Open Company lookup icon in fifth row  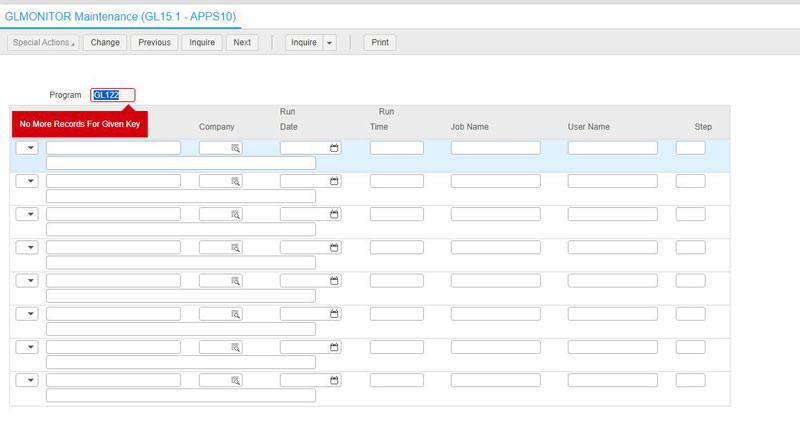click(x=235, y=281)
